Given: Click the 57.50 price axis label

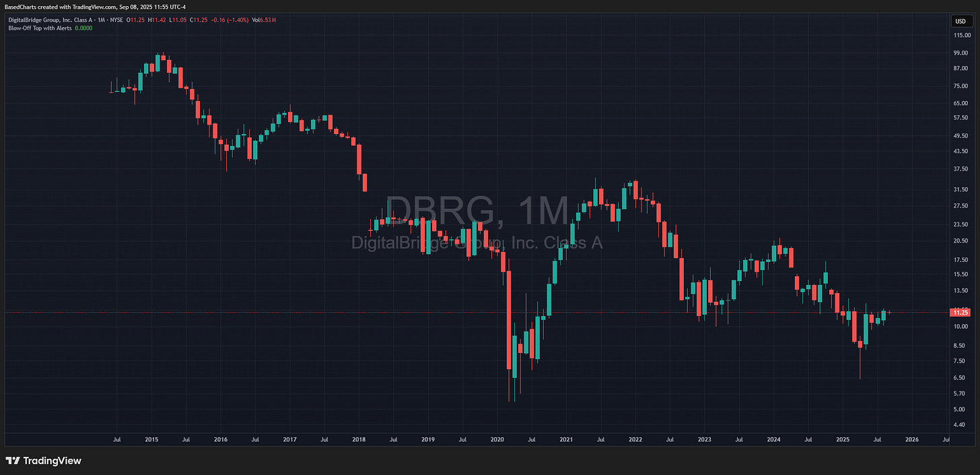Looking at the screenshot, I should (x=961, y=117).
